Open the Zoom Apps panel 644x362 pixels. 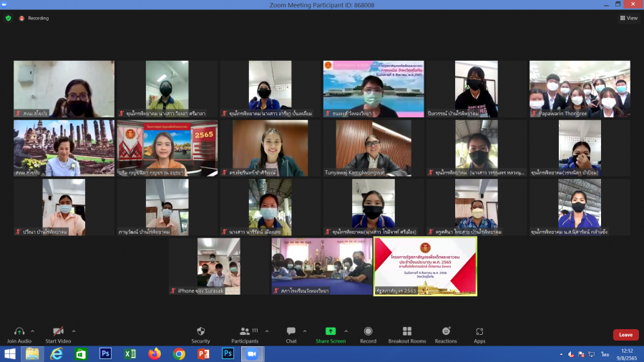(x=479, y=332)
